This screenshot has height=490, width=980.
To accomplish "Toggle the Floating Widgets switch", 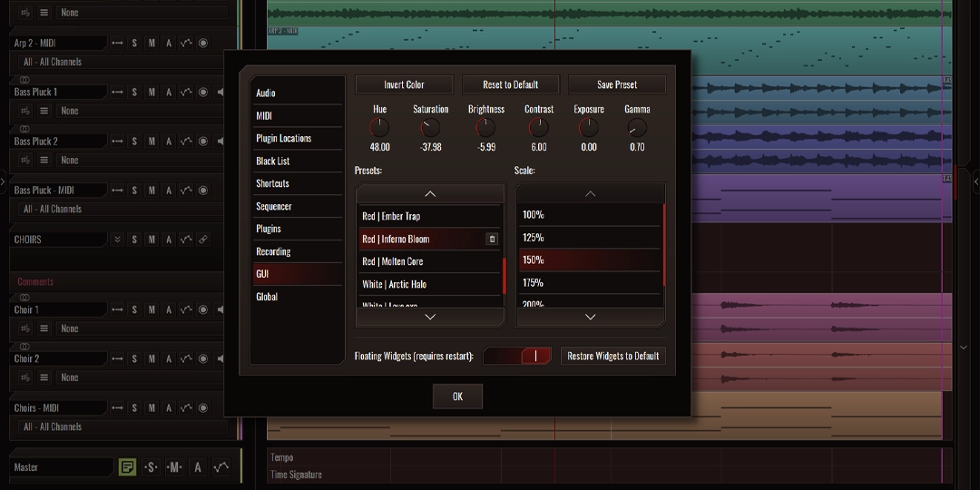I will click(517, 357).
